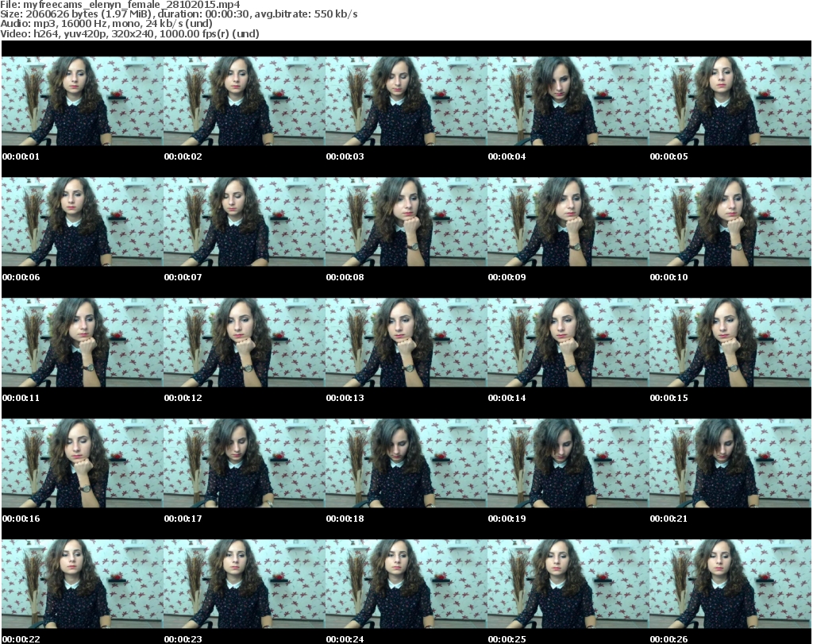Select the 00:00:24 frame thumbnail
Screen dimensions: 813x644
pyautogui.click(x=406, y=584)
